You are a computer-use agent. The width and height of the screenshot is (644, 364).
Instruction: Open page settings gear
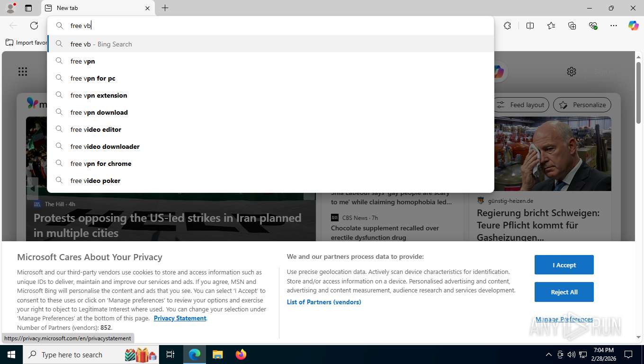click(572, 72)
